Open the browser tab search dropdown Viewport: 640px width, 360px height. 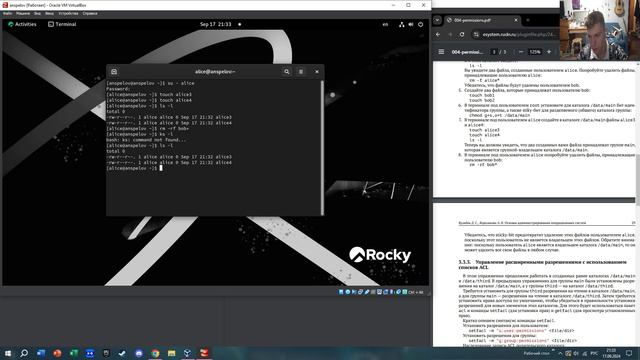tap(437, 20)
